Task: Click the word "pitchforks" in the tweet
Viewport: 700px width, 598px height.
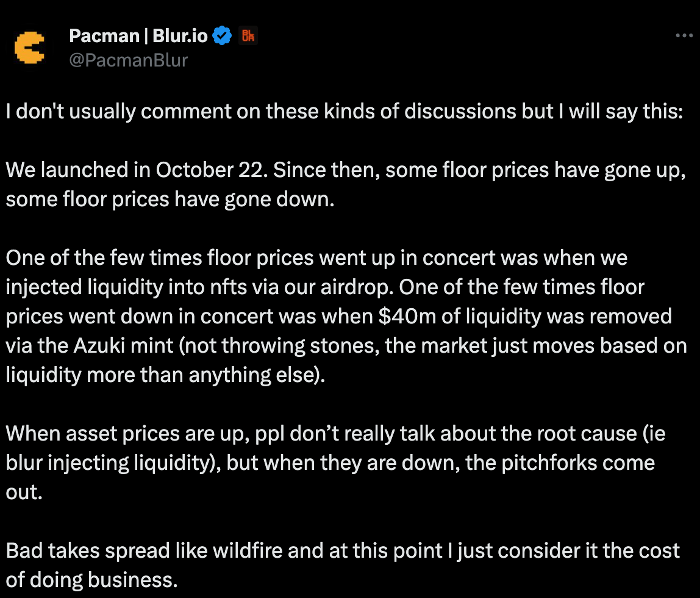Action: click(x=554, y=463)
